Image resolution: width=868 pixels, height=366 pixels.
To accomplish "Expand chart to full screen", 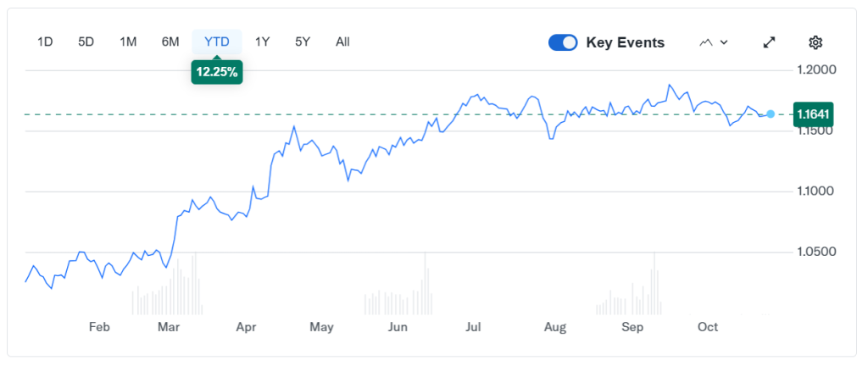I will pyautogui.click(x=770, y=42).
